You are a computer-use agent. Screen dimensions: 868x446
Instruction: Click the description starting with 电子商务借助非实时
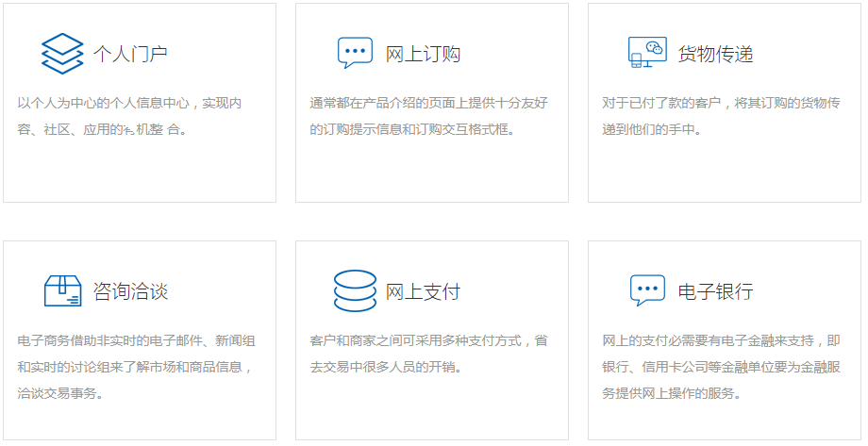coord(136,367)
